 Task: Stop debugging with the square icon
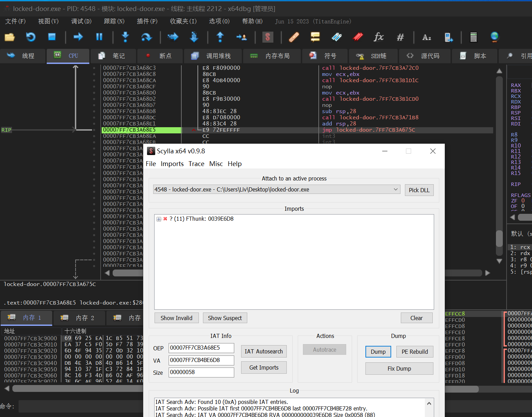tap(52, 37)
